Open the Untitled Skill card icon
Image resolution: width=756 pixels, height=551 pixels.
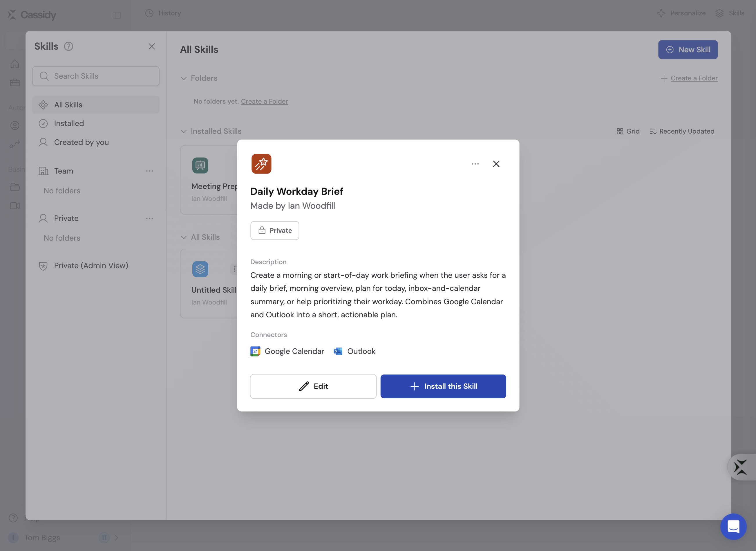coord(200,269)
